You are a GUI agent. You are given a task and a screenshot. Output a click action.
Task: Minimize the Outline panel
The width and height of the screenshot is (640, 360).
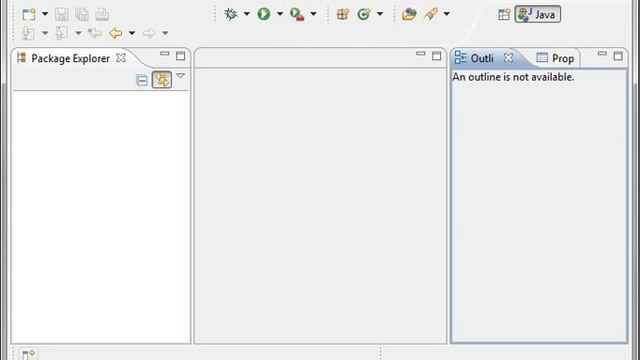pos(602,54)
